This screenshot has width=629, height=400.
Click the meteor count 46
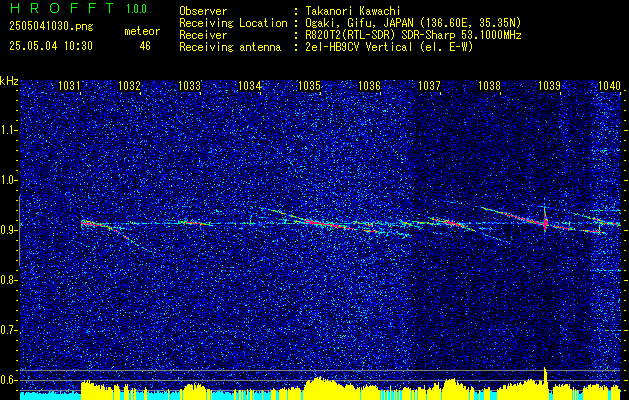145,46
